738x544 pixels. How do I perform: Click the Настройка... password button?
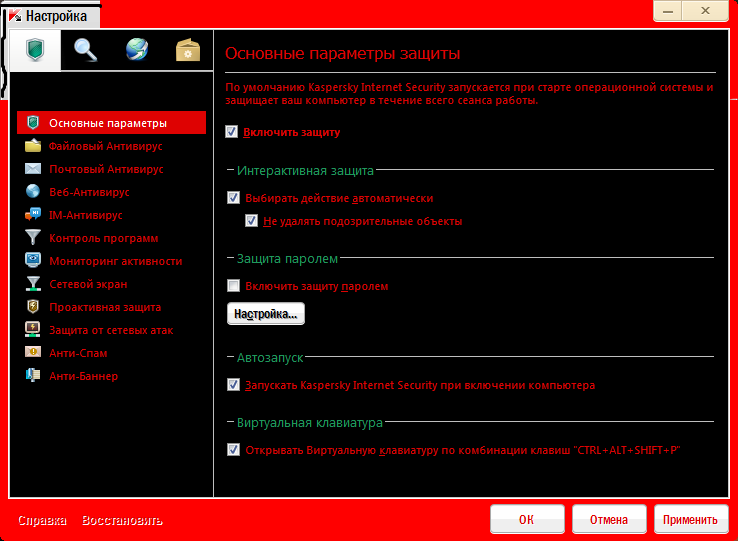[x=266, y=314]
